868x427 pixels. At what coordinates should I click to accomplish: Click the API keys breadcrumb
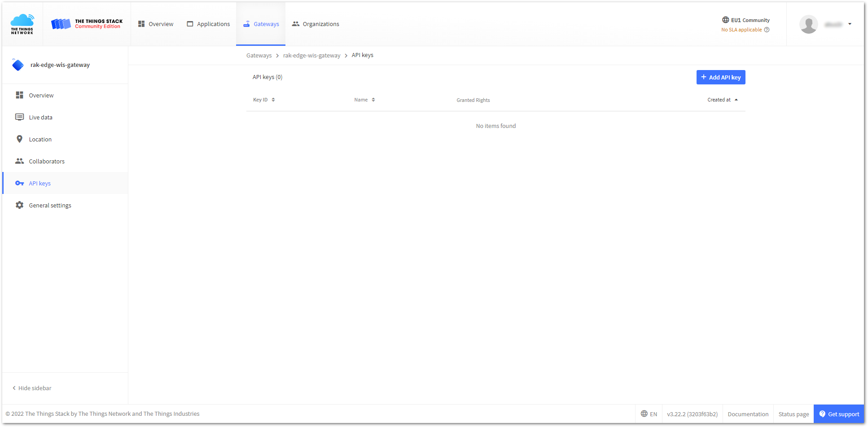pos(362,55)
